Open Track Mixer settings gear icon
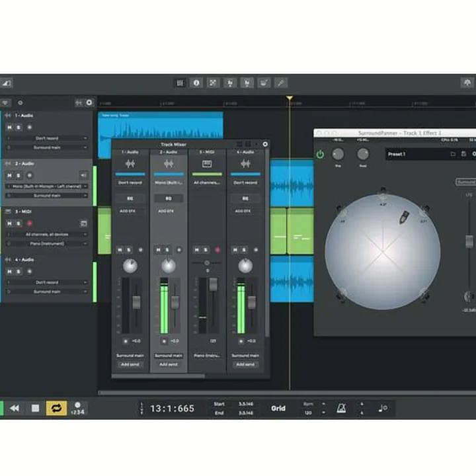 coord(265,144)
